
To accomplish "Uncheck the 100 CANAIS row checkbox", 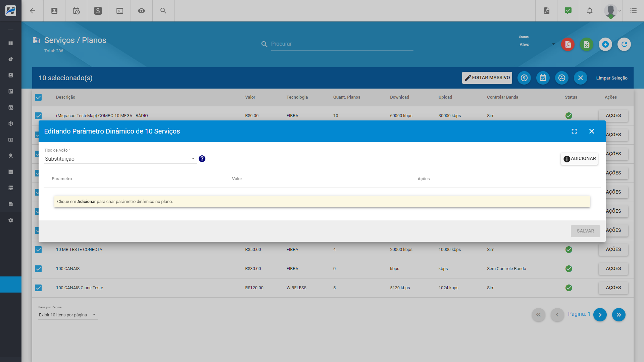I will (x=38, y=269).
